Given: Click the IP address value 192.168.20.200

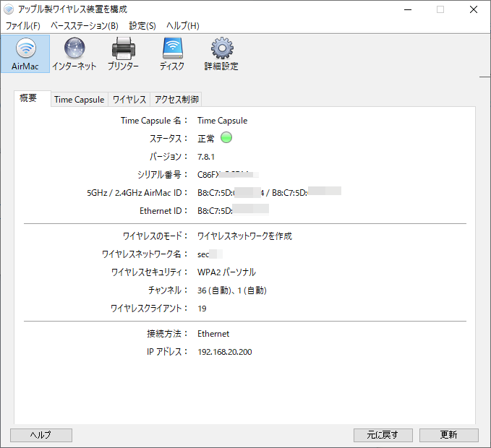Looking at the screenshot, I should (225, 352).
